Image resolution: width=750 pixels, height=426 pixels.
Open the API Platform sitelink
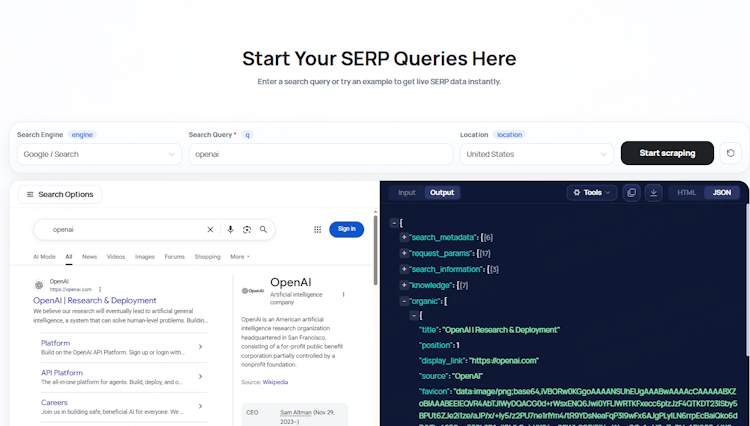[x=62, y=372]
